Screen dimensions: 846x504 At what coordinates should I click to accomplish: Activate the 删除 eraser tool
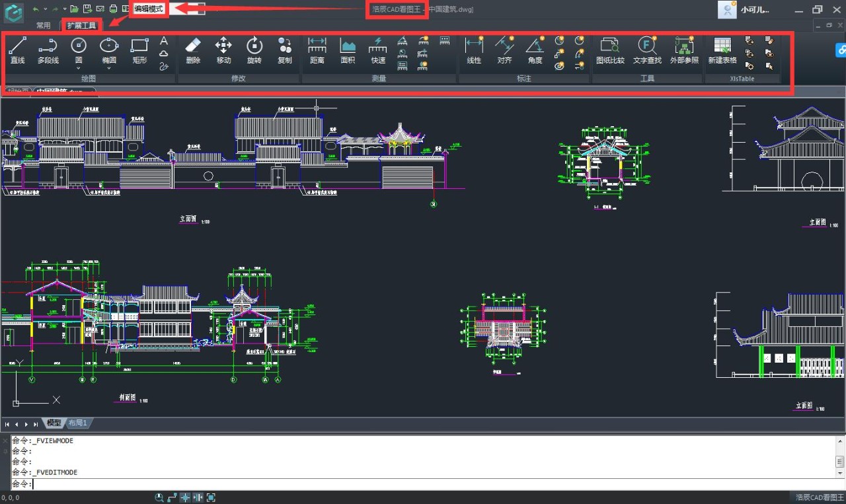coord(193,50)
